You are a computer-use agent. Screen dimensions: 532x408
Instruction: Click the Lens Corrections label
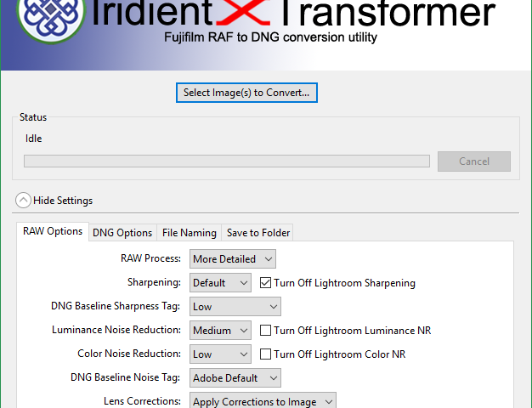tap(142, 401)
